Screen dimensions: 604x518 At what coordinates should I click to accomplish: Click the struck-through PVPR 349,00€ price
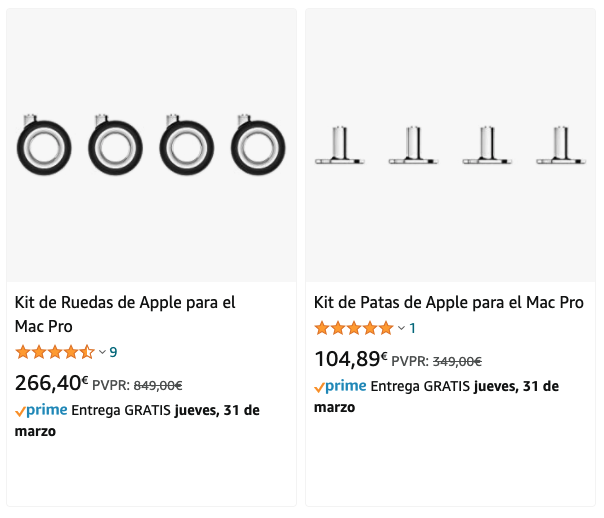coord(457,362)
